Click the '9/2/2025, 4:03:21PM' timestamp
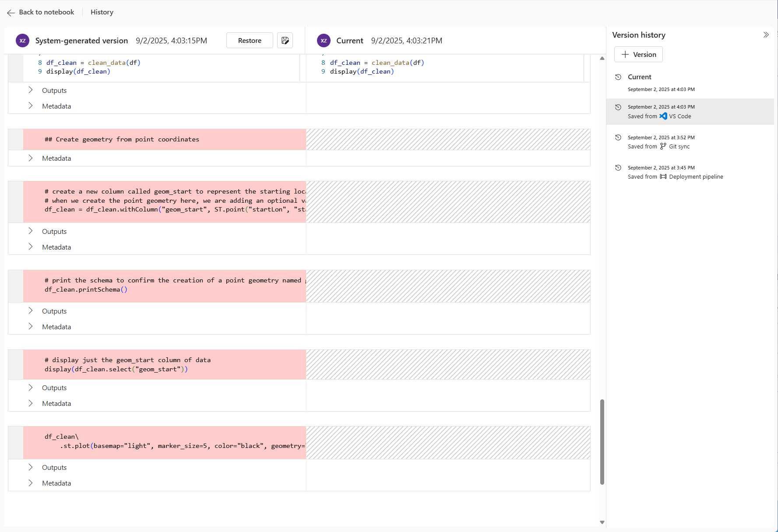The height and width of the screenshot is (532, 778). pyautogui.click(x=407, y=41)
